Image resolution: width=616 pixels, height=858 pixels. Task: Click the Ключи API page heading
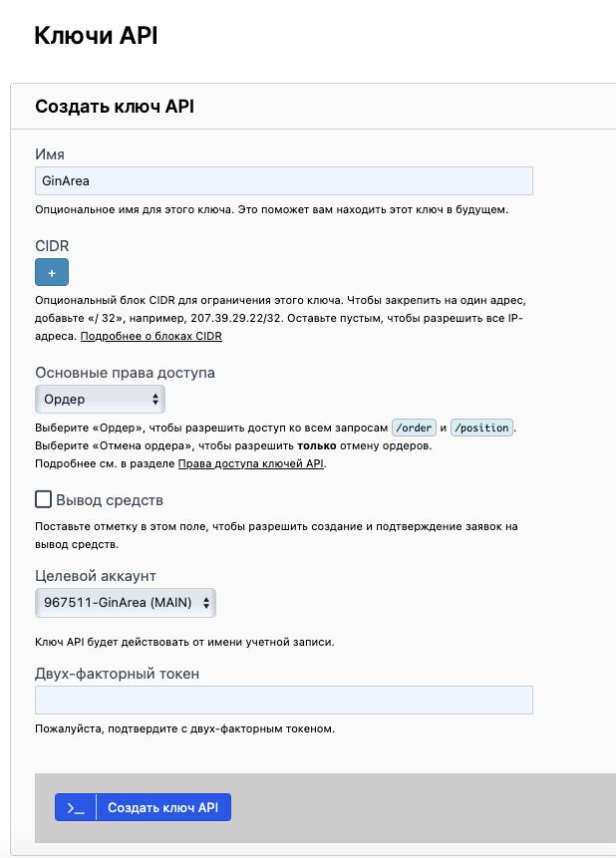point(96,36)
